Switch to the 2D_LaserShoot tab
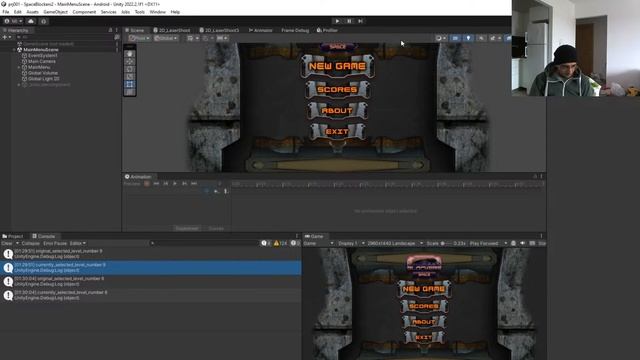 coord(172,30)
